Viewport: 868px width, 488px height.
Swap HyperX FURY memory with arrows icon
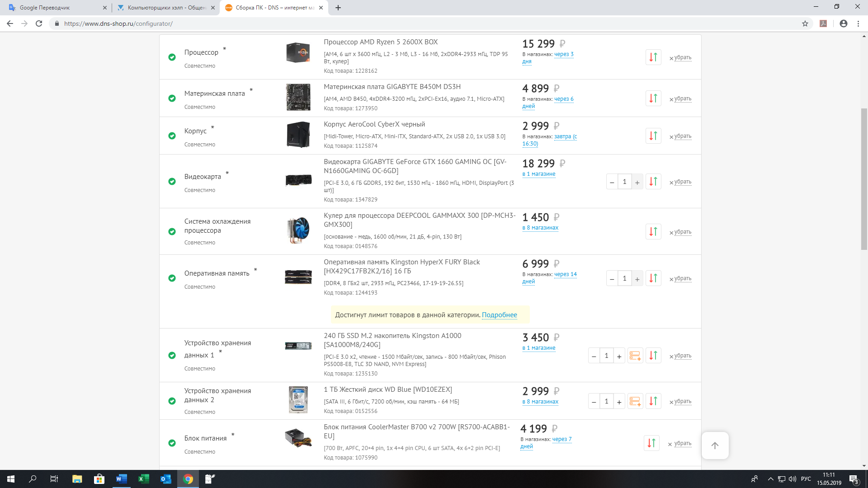[x=653, y=278]
